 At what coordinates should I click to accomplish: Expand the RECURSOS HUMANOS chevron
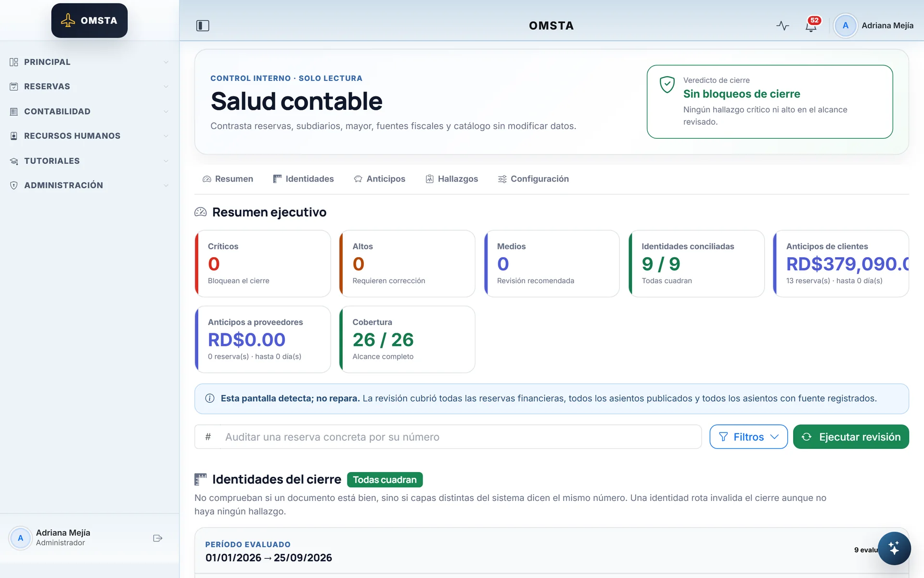tap(166, 136)
